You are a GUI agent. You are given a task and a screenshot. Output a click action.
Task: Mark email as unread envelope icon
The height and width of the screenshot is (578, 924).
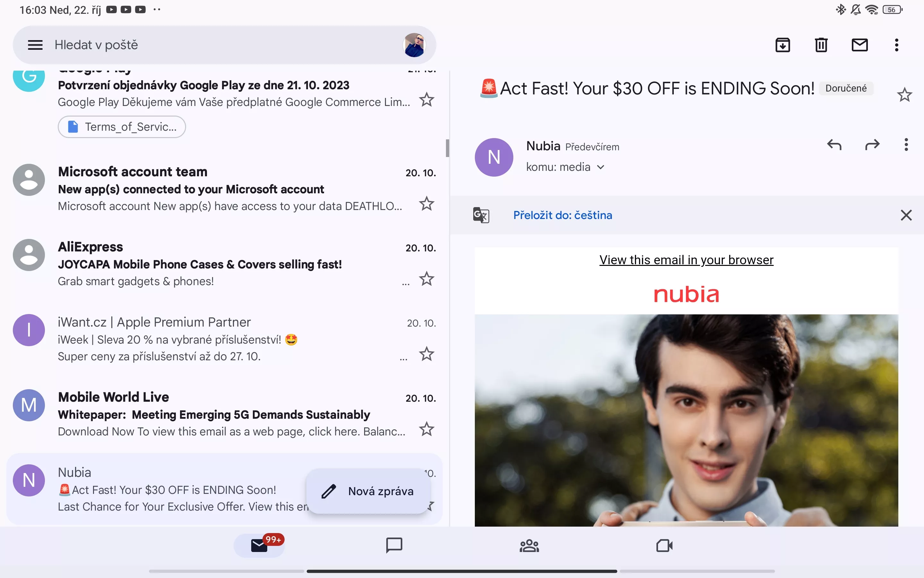860,45
